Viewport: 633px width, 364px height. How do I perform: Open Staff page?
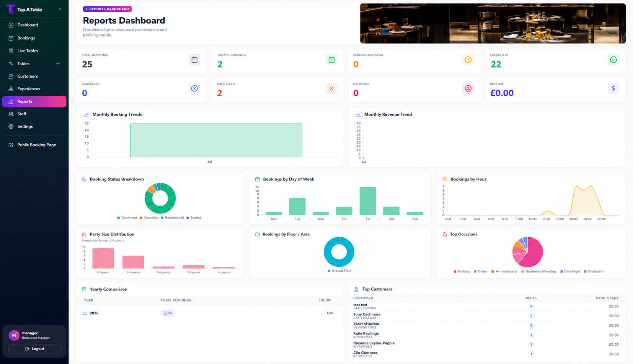click(x=34, y=114)
